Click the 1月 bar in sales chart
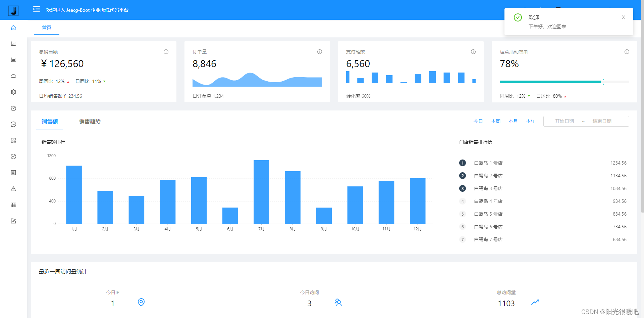The width and height of the screenshot is (644, 318). tap(74, 195)
